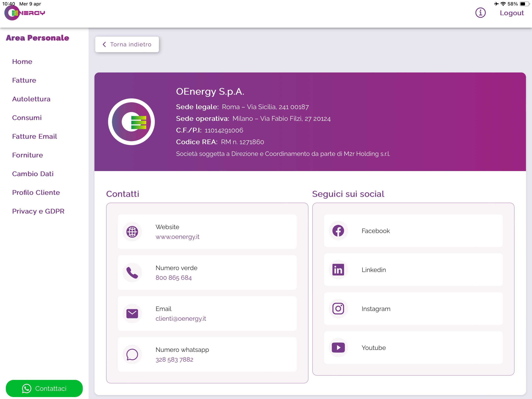Click Sede legale address Via Sicilia

tap(265, 107)
